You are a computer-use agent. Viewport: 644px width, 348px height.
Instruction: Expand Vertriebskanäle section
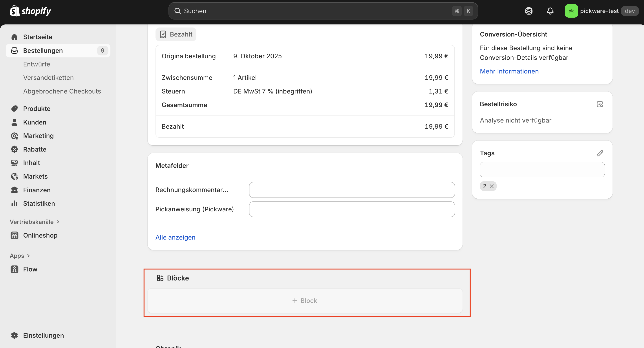pos(34,222)
